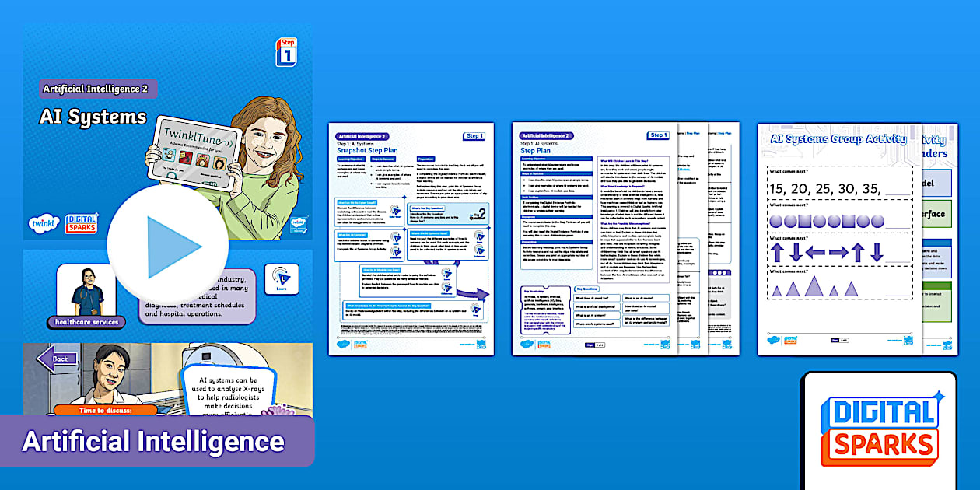Click the Artificial Intelligence 2 label on the slide
Image resolution: width=980 pixels, height=490 pixels.
(96, 89)
